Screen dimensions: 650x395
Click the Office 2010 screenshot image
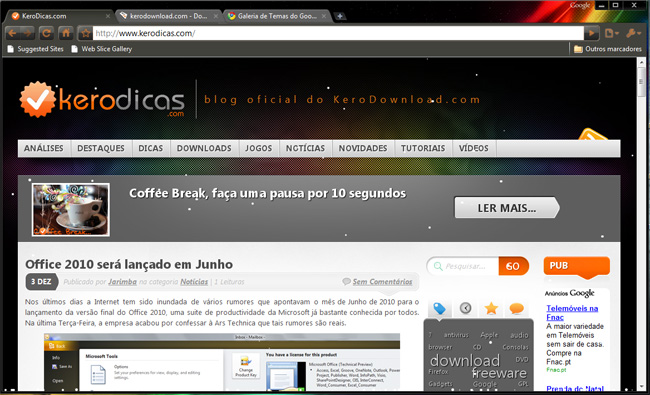222,362
